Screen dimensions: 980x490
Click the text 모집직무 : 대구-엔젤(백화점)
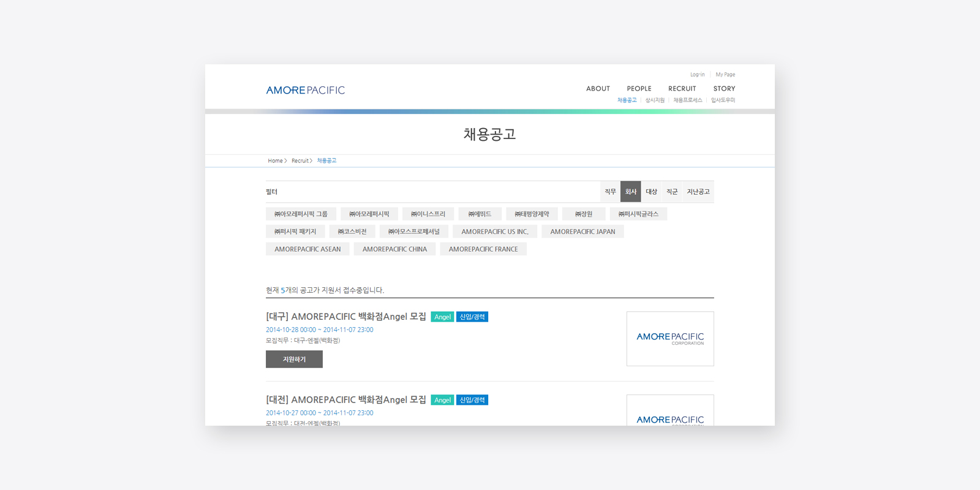[x=303, y=341]
